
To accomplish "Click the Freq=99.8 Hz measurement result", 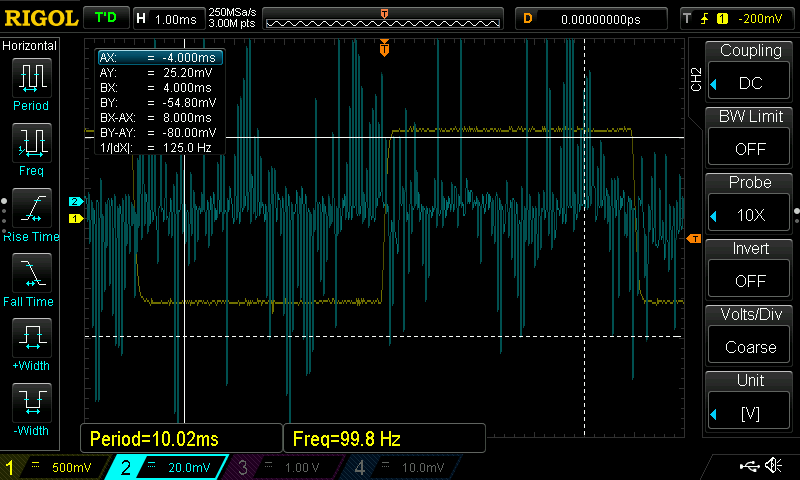I will 384,438.
